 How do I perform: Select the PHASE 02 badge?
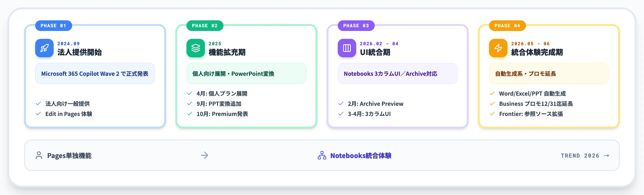(205, 25)
